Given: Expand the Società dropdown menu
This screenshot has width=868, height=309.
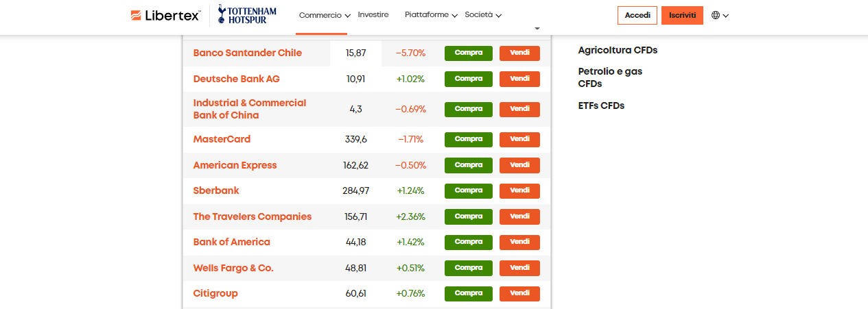Looking at the screenshot, I should [483, 15].
